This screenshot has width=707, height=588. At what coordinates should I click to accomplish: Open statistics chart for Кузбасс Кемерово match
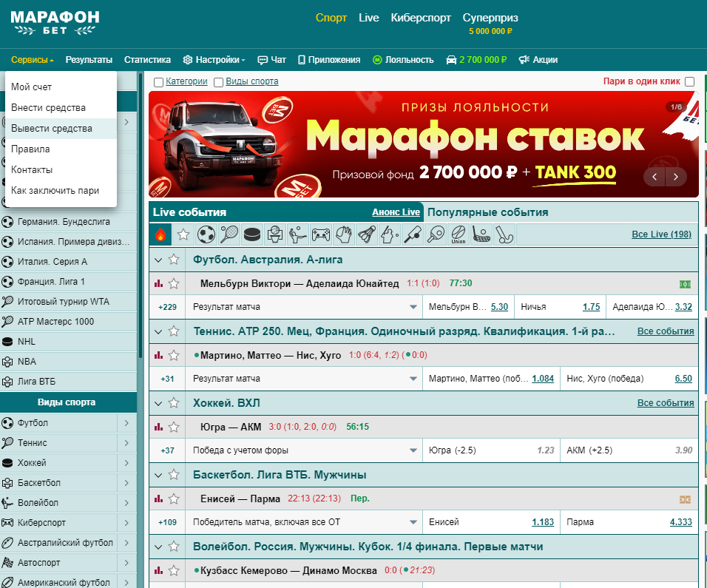coord(158,570)
